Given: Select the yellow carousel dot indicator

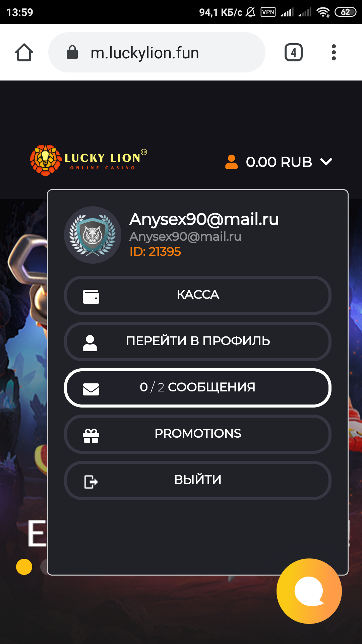Looking at the screenshot, I should pos(24,567).
